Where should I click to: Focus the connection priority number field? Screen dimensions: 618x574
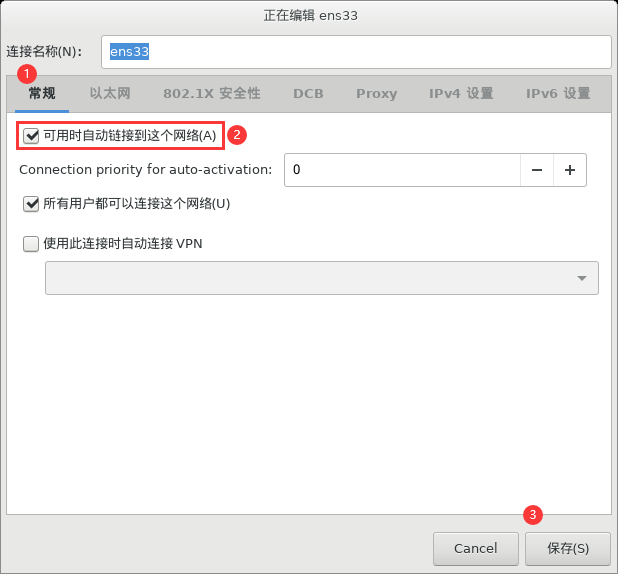[402, 170]
